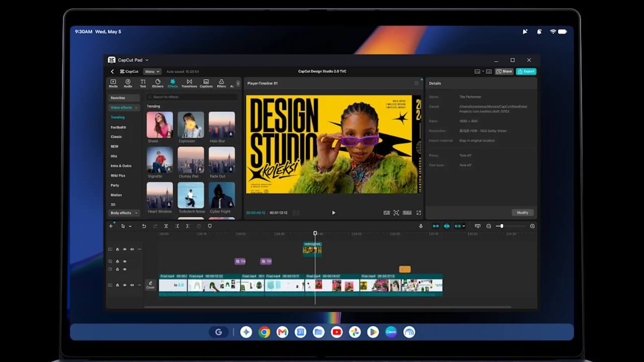This screenshot has height=362, width=644.
Task: Select the Party effects category
Action: point(115,186)
